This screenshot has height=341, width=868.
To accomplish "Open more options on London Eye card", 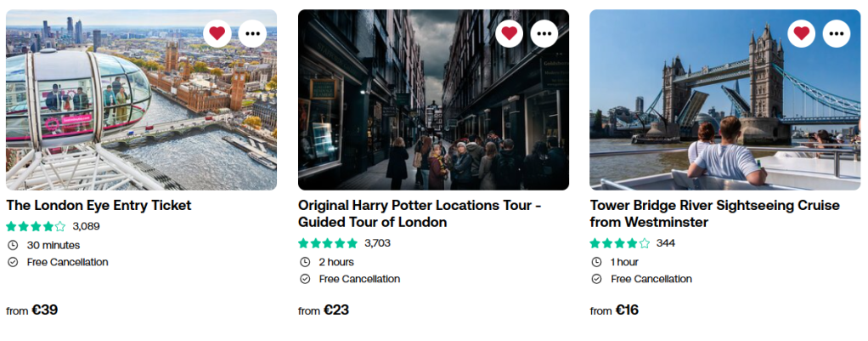I will point(252,33).
